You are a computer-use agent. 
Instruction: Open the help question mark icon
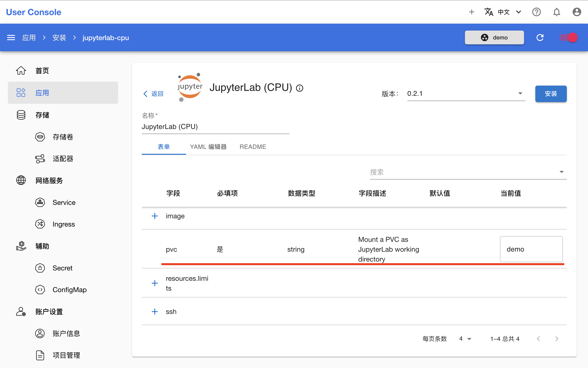point(536,12)
